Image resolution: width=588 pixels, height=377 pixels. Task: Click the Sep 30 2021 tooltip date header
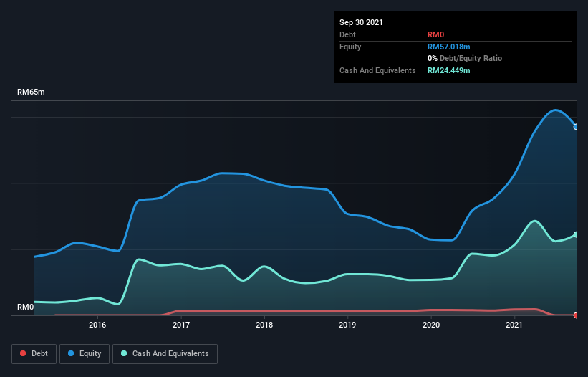(x=361, y=22)
